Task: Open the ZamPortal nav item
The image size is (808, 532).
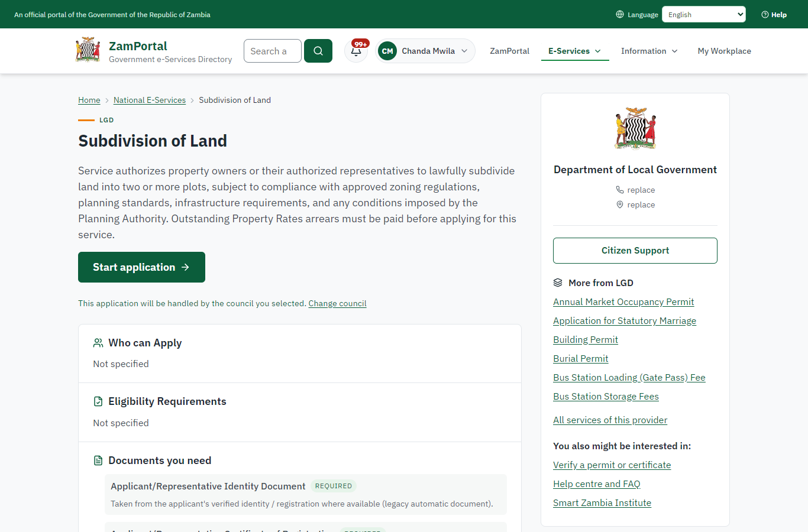Action: click(x=510, y=51)
